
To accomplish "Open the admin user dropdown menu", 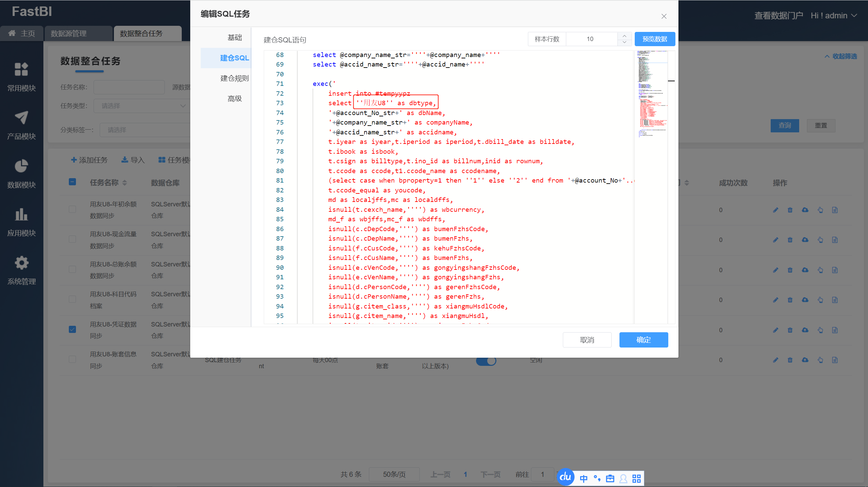I will (x=834, y=16).
